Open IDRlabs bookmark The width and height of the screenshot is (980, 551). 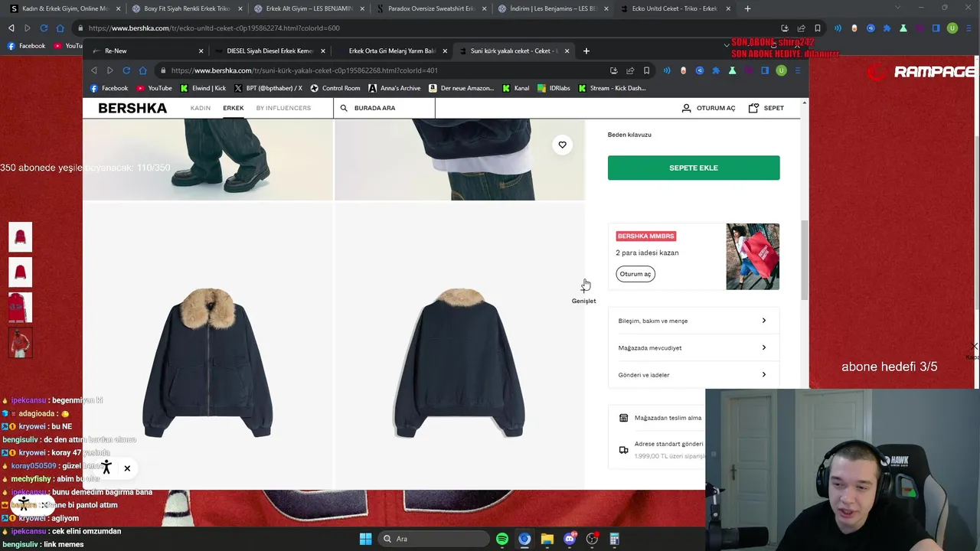point(553,88)
